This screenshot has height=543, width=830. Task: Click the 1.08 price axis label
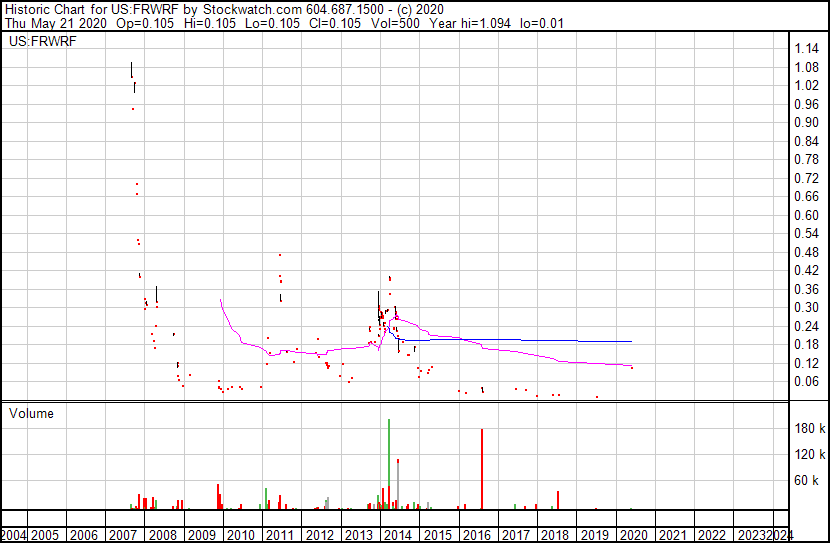click(807, 67)
